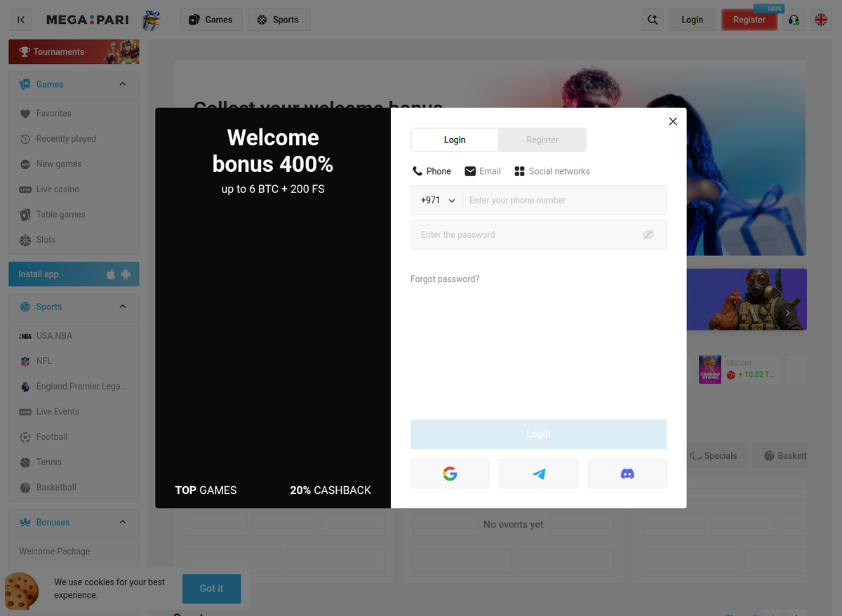Click the Apple icon on Install app

coord(111,274)
